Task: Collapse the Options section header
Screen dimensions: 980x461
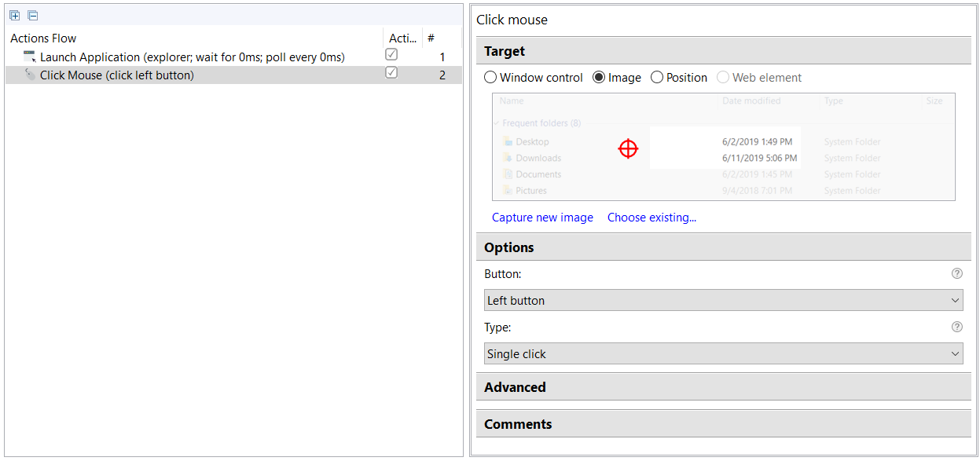Action: point(723,247)
